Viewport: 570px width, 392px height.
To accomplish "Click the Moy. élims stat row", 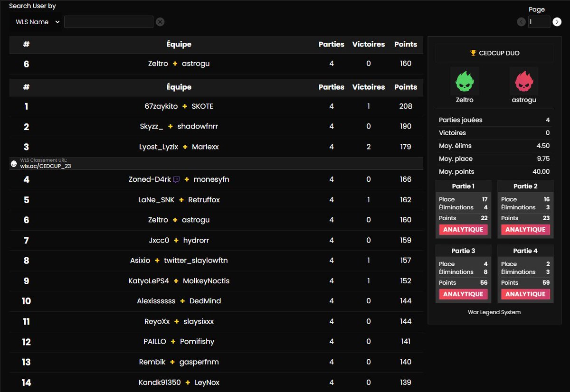I will [494, 146].
